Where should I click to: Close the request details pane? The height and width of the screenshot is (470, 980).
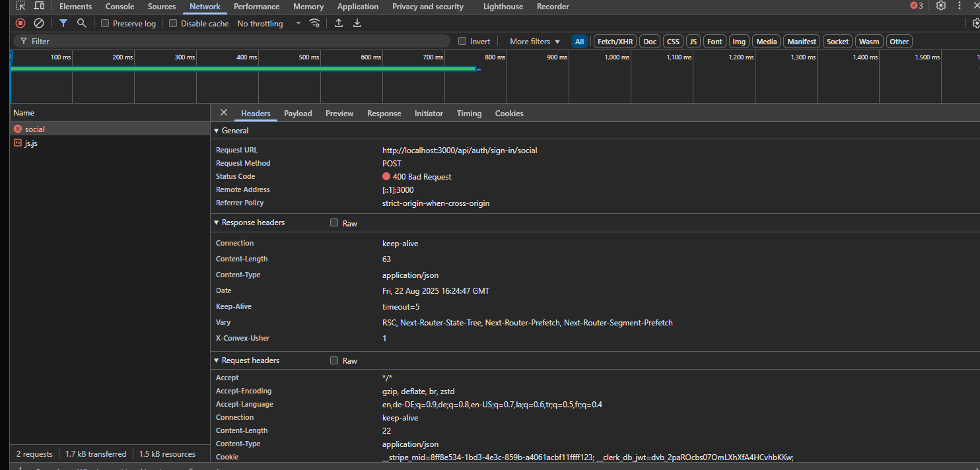(x=224, y=113)
